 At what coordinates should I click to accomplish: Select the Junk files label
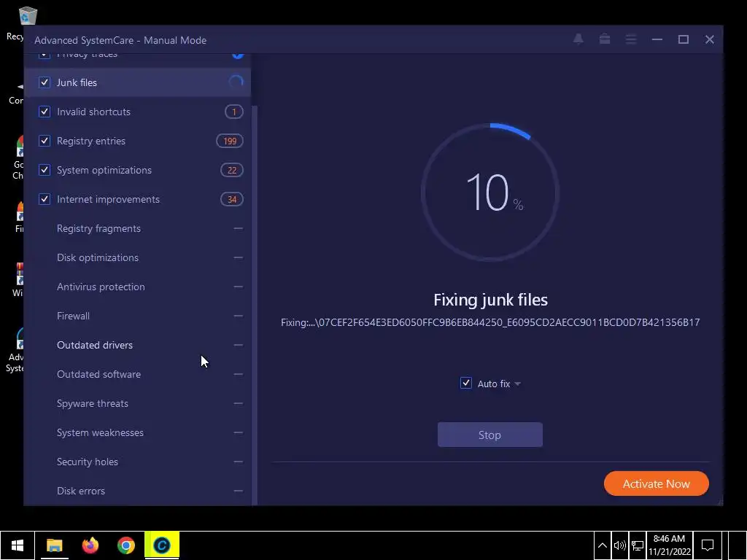click(x=77, y=82)
